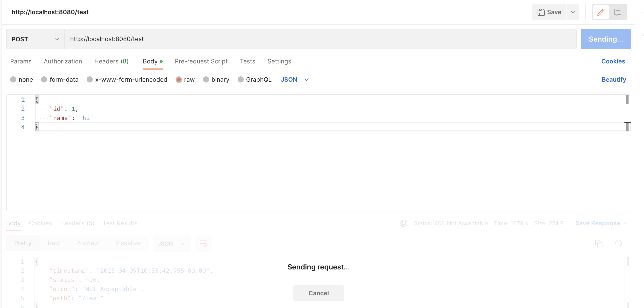Image resolution: width=644 pixels, height=308 pixels.
Task: Switch to the Headers (8) tab
Action: [x=111, y=61]
